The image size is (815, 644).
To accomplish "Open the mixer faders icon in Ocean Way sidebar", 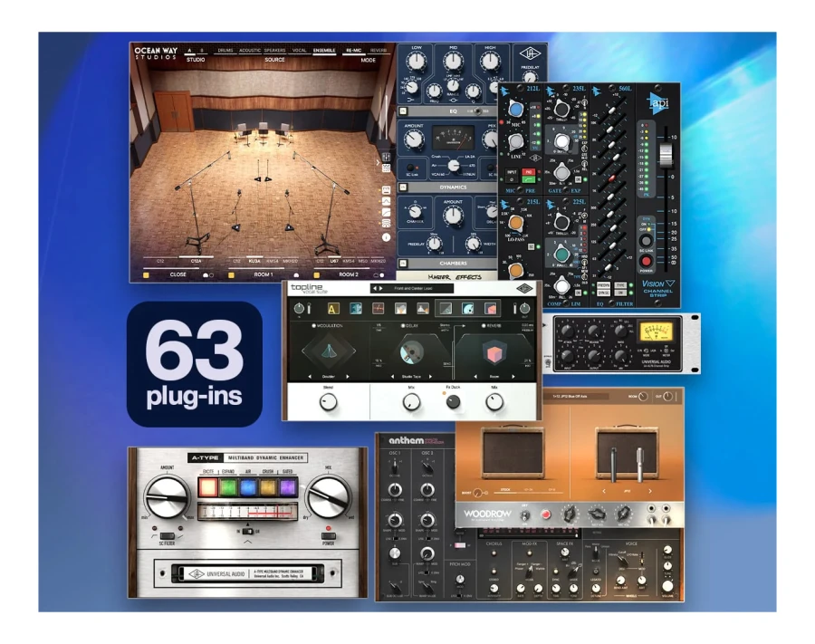I will coord(386,157).
